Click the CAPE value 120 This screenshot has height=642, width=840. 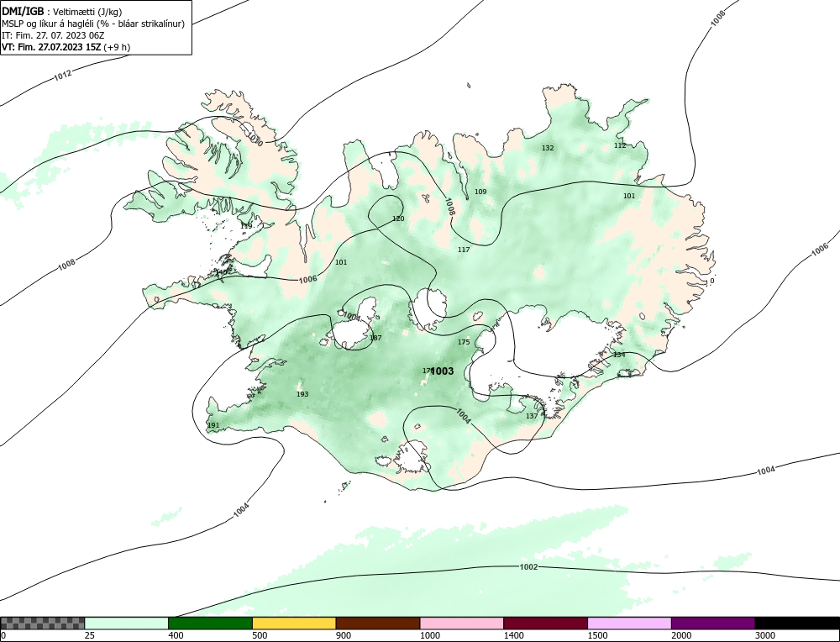coord(398,218)
